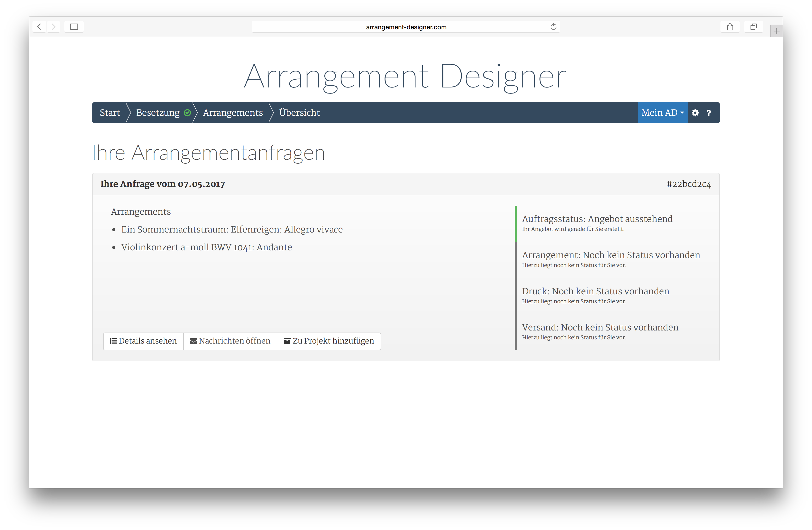
Task: Show all tabs overview icon
Action: [x=753, y=27]
